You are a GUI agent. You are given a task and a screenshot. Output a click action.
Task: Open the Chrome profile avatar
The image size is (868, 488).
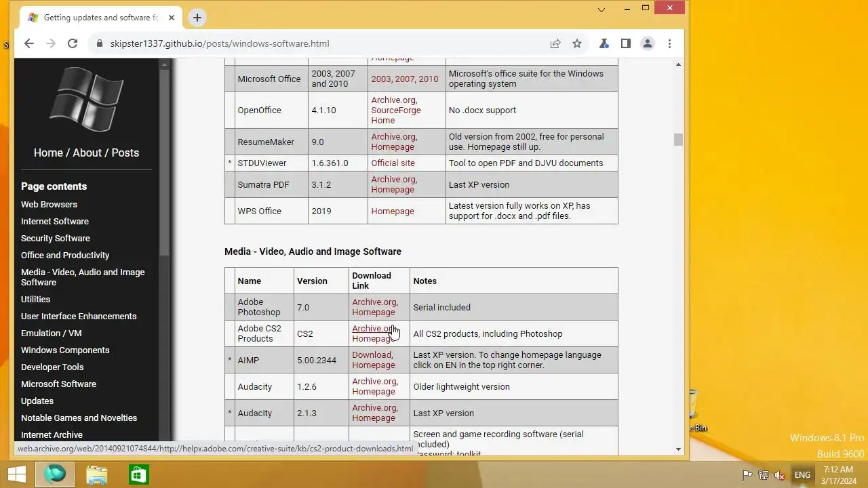[648, 43]
